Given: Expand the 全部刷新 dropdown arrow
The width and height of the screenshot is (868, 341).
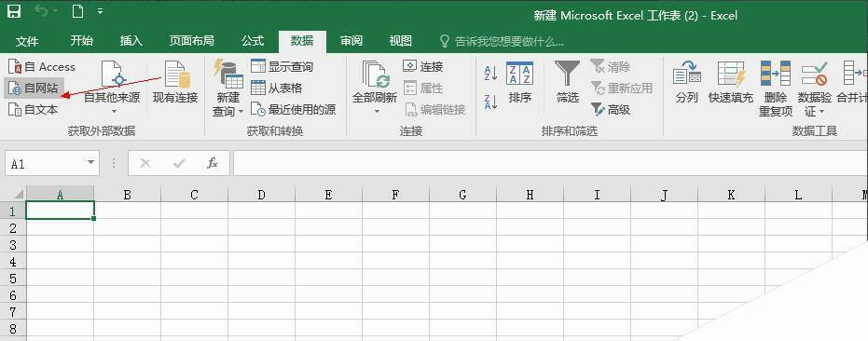Looking at the screenshot, I should coord(377,112).
